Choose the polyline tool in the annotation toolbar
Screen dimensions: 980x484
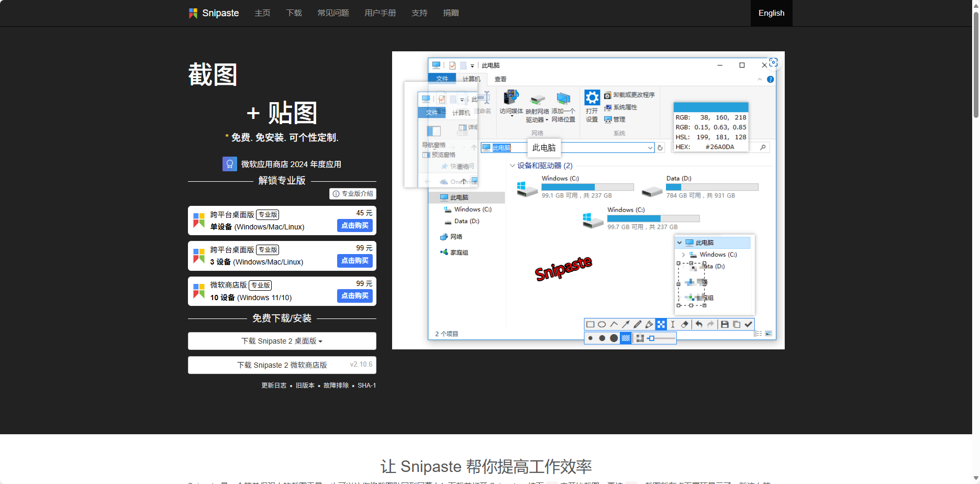[614, 324]
